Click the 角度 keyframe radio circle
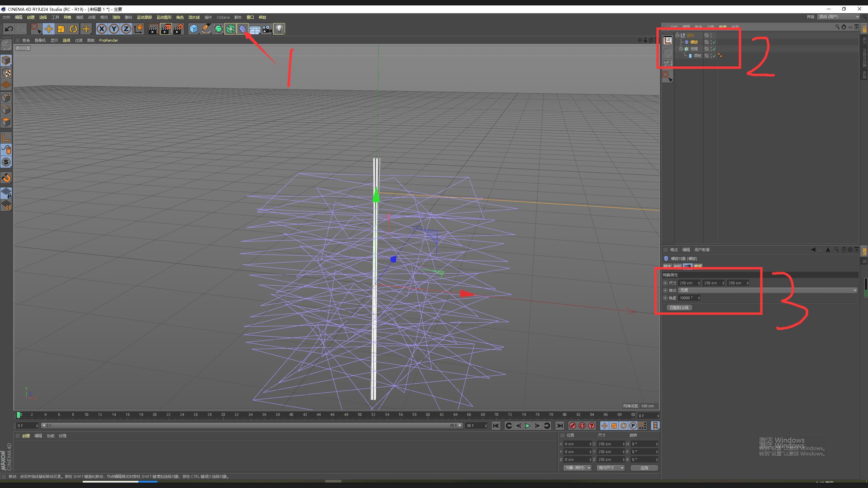Image resolution: width=868 pixels, height=488 pixels. (x=665, y=298)
